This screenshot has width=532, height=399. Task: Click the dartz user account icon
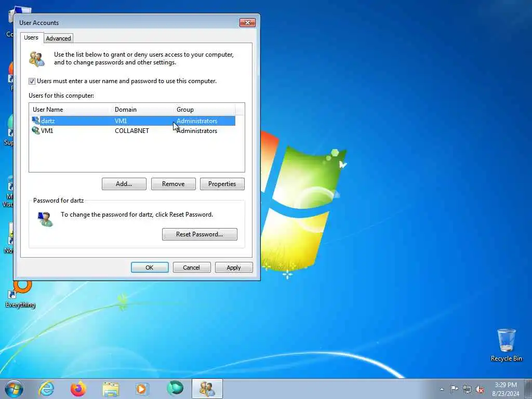[x=36, y=121]
